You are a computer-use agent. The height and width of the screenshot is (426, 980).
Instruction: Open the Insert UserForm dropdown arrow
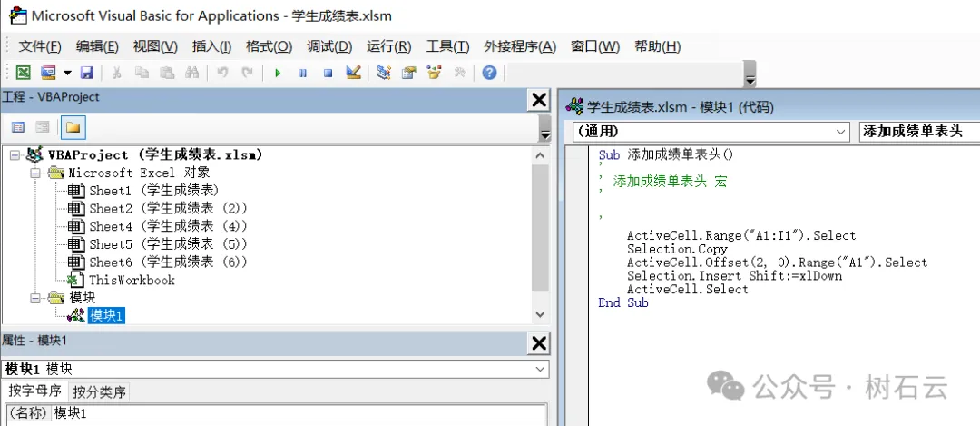[67, 74]
